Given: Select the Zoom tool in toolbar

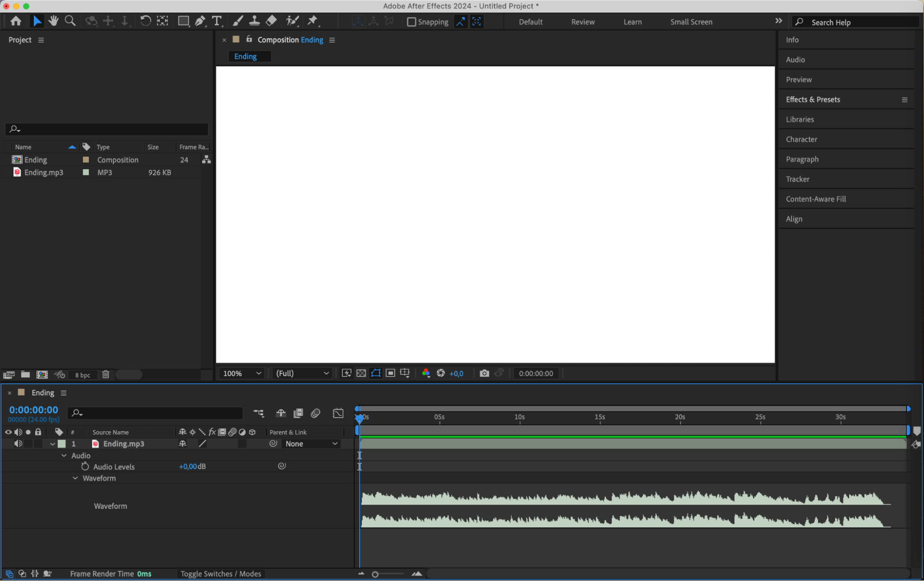Looking at the screenshot, I should pos(70,21).
